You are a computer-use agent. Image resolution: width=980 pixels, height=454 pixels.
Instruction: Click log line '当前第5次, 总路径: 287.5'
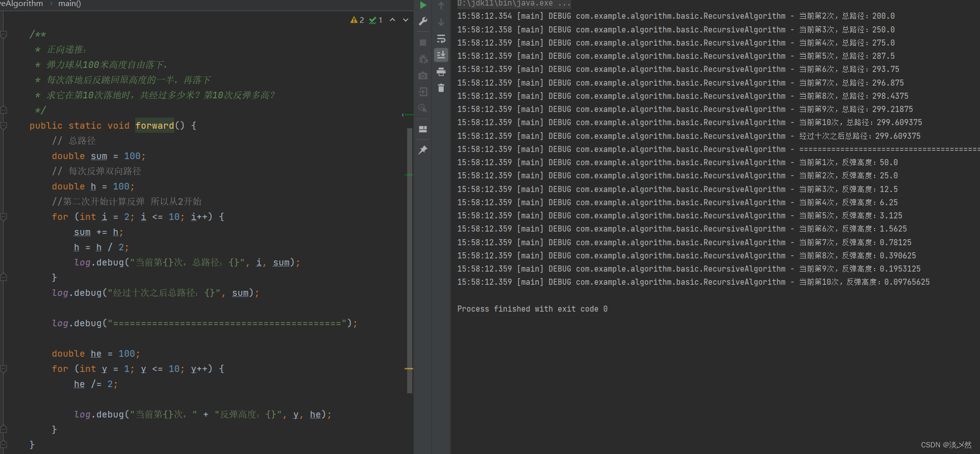point(676,56)
